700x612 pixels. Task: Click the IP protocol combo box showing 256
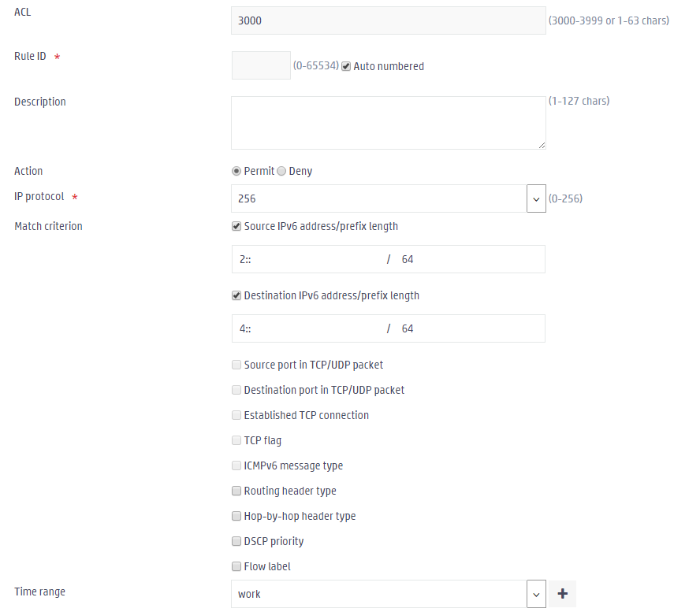(x=379, y=199)
